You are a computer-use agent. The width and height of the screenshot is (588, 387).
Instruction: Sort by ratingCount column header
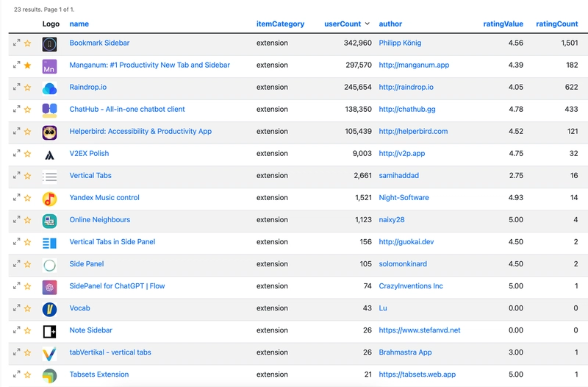557,24
